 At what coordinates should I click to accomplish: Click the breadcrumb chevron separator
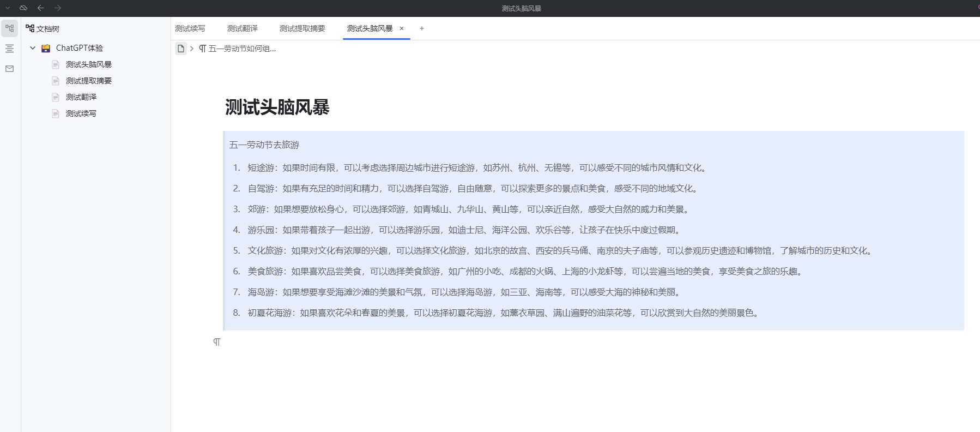192,49
